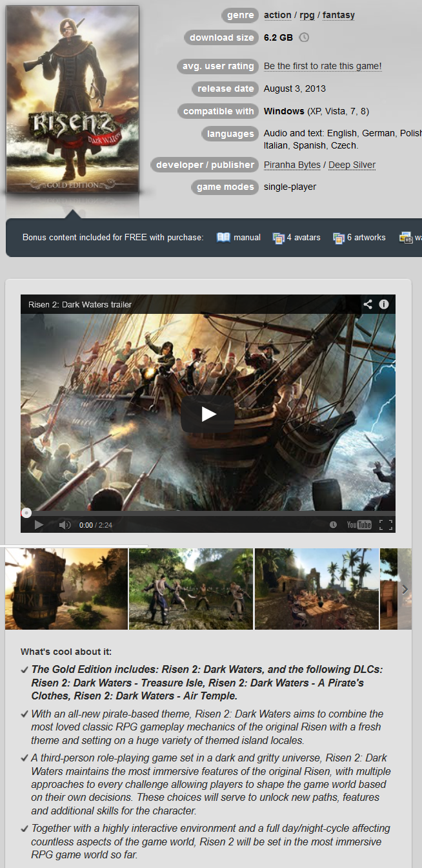Viewport: 422px width, 868px height.
Task: Click the 'developer / publisher' label pill
Action: 205,165
